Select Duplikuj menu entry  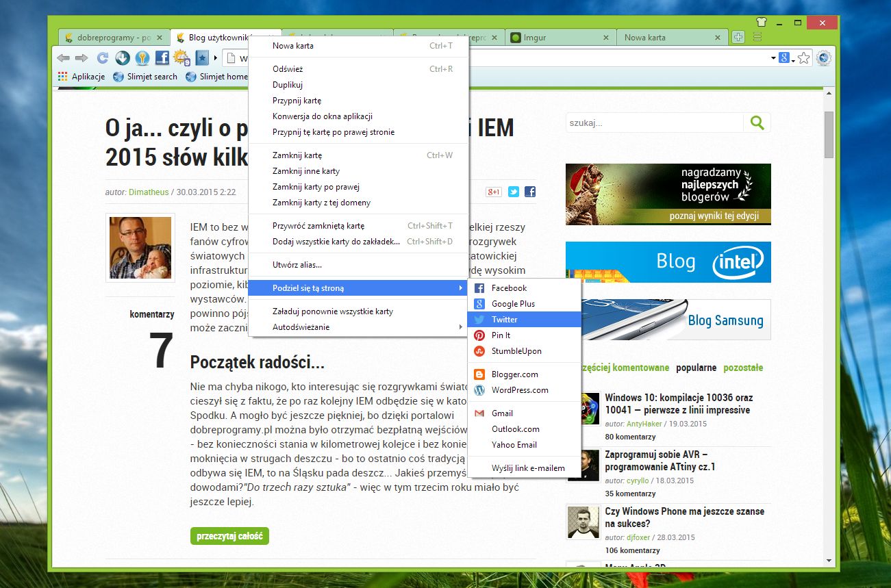pyautogui.click(x=358, y=85)
